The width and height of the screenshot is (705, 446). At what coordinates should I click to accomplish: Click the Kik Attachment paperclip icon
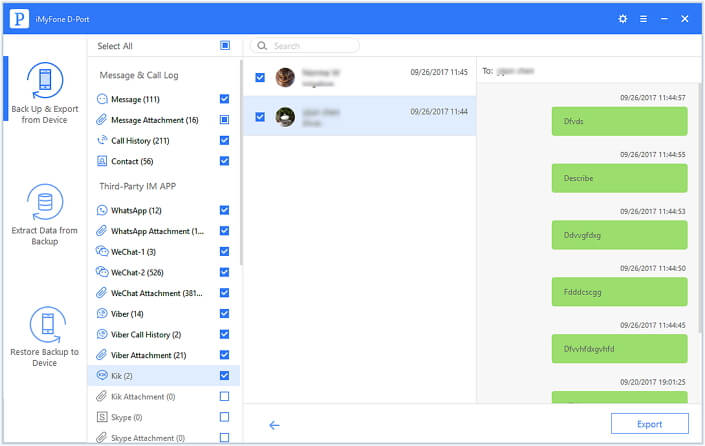(x=102, y=396)
